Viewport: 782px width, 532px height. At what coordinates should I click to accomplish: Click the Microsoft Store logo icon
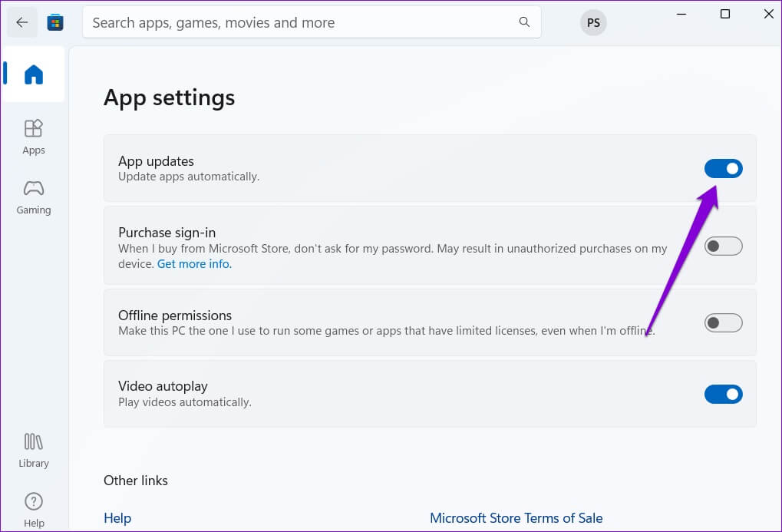tap(55, 22)
